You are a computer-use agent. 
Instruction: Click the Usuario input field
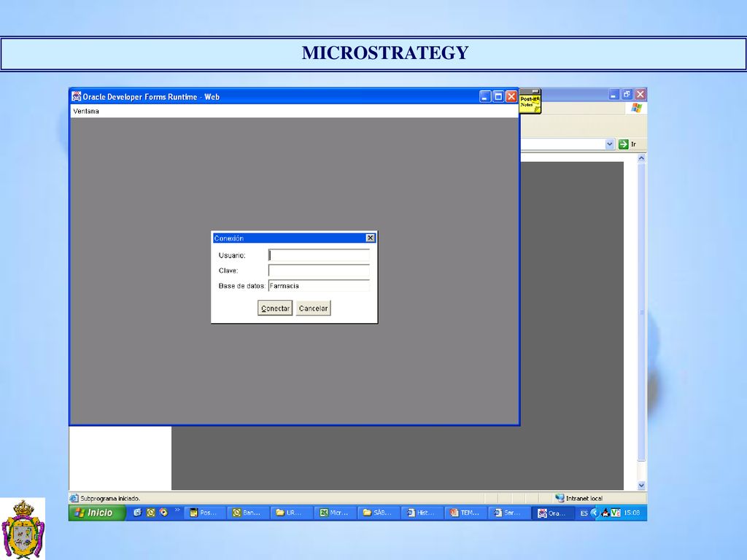(320, 255)
